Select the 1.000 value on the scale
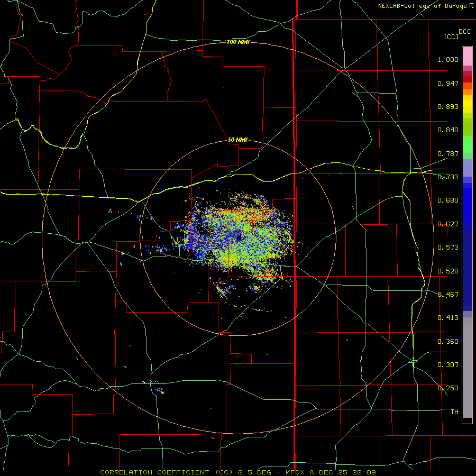Viewport: 476px width, 476px height. pyautogui.click(x=448, y=59)
